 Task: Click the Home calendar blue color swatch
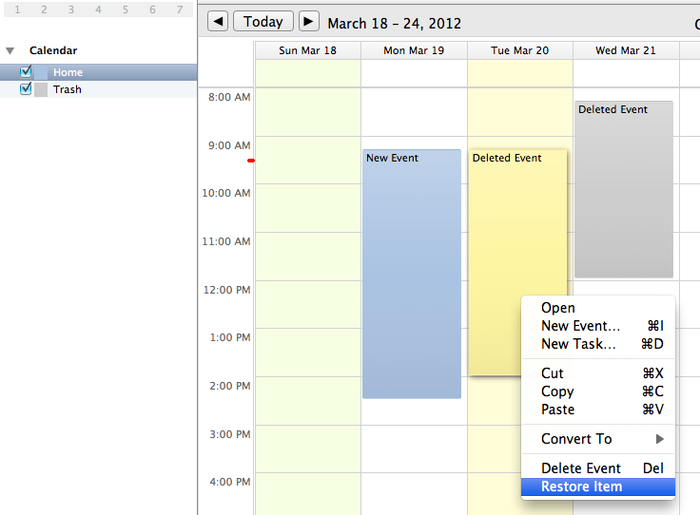41,72
